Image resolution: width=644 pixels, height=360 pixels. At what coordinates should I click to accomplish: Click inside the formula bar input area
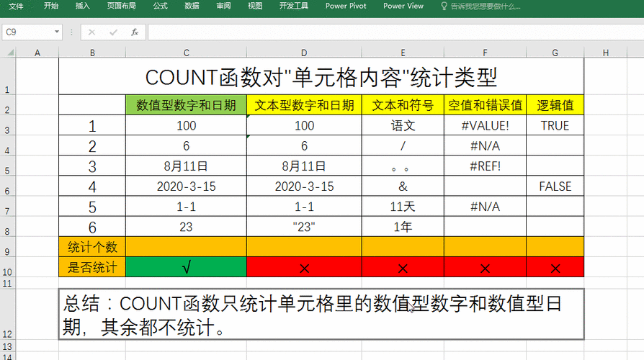[x=389, y=32]
